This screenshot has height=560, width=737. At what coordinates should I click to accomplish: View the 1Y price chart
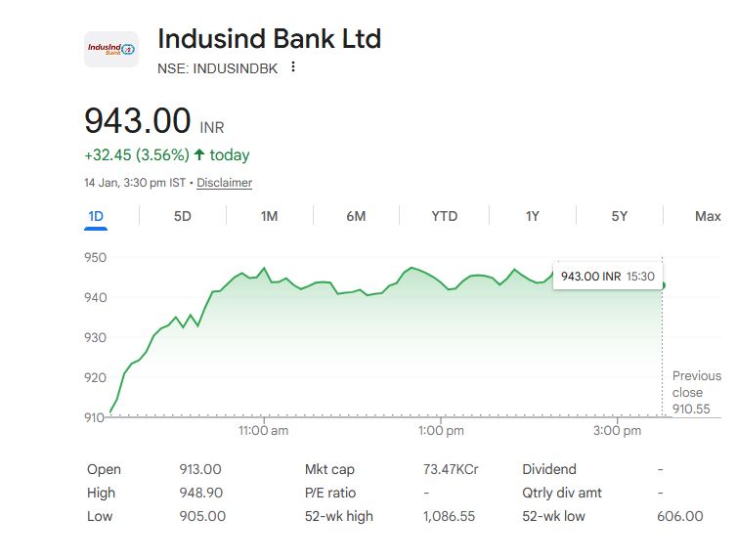coord(532,216)
